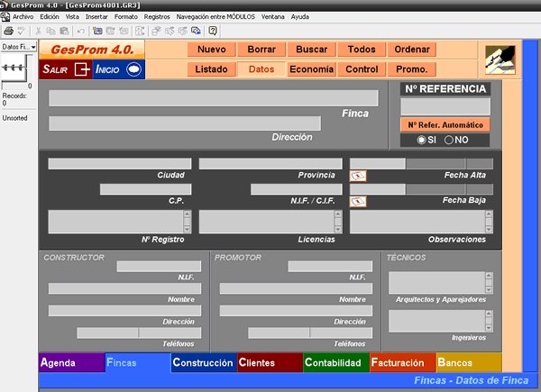
Task: Click the Inicio home button
Action: (x=119, y=69)
